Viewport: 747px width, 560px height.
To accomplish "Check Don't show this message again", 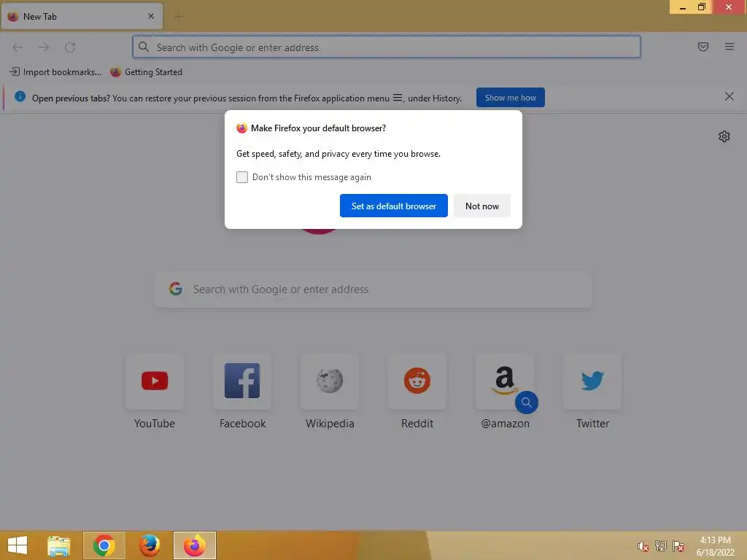I will coord(242,177).
